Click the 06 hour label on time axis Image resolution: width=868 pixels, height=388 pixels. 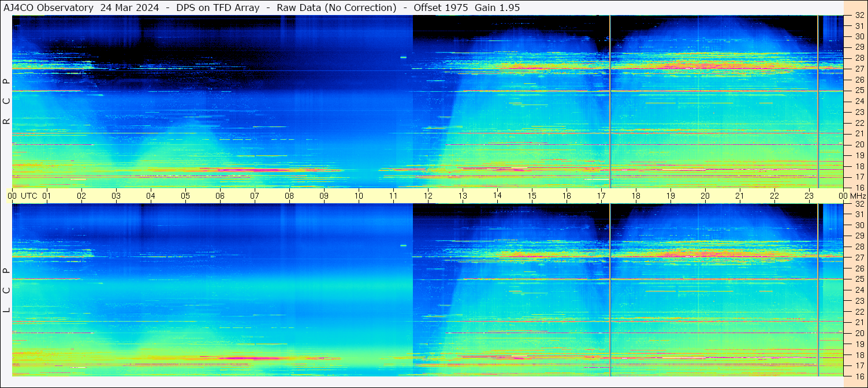[x=220, y=196]
